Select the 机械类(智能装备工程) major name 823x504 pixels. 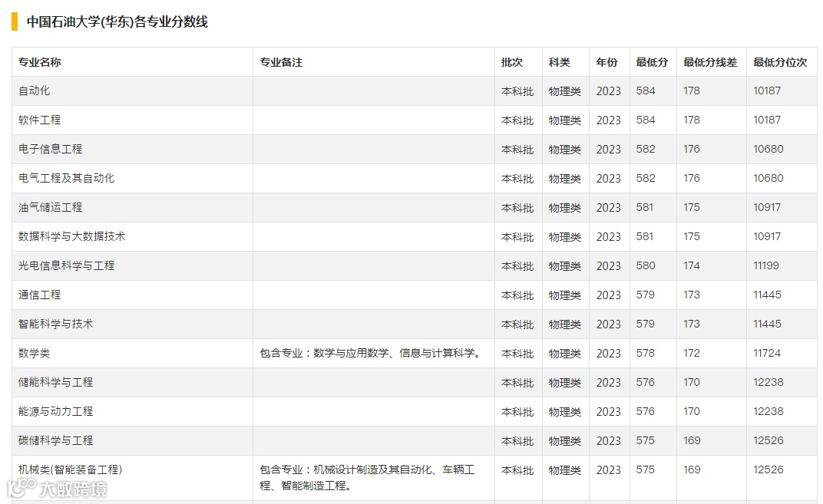pos(71,469)
